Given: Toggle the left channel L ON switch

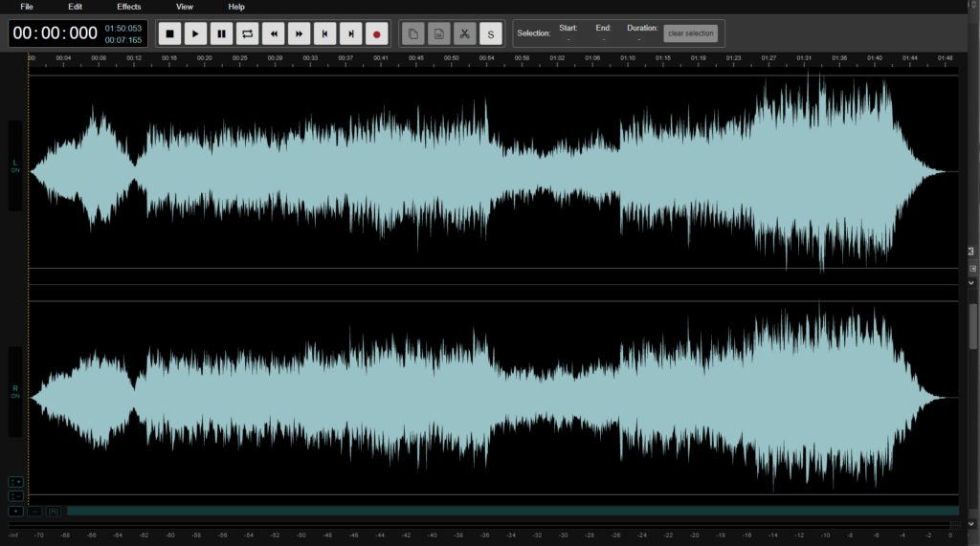Looking at the screenshot, I should [x=15, y=165].
